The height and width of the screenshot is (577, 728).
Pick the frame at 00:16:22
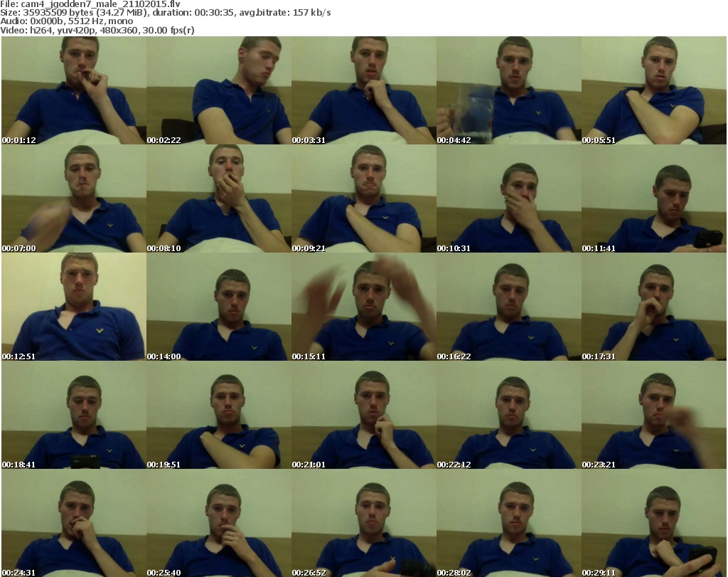(x=508, y=307)
